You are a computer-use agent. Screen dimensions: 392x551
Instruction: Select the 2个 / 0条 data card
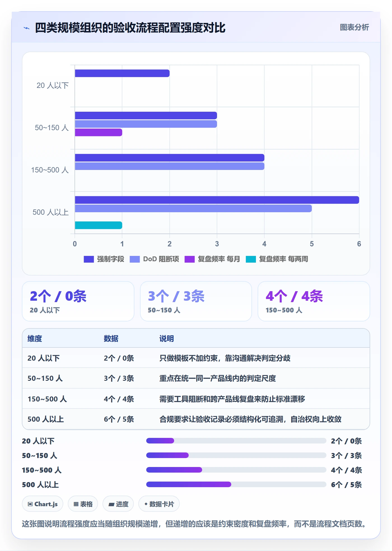pyautogui.click(x=78, y=301)
